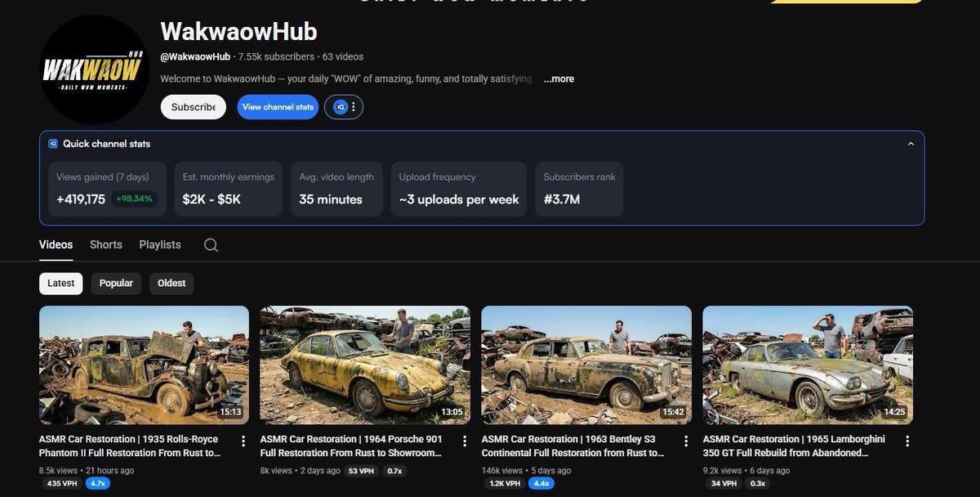Click the 14:25 duration badge
The image size is (980, 497).
point(894,412)
